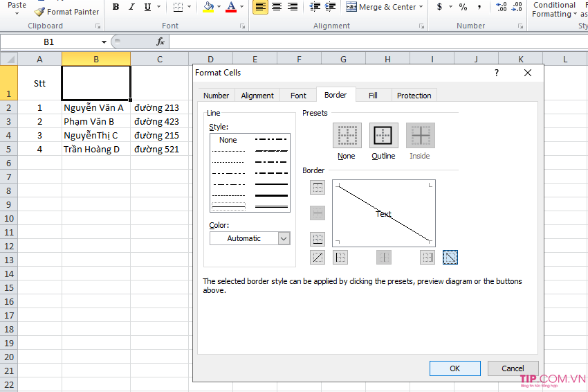
Task: Select the Outline border preset
Action: click(383, 135)
